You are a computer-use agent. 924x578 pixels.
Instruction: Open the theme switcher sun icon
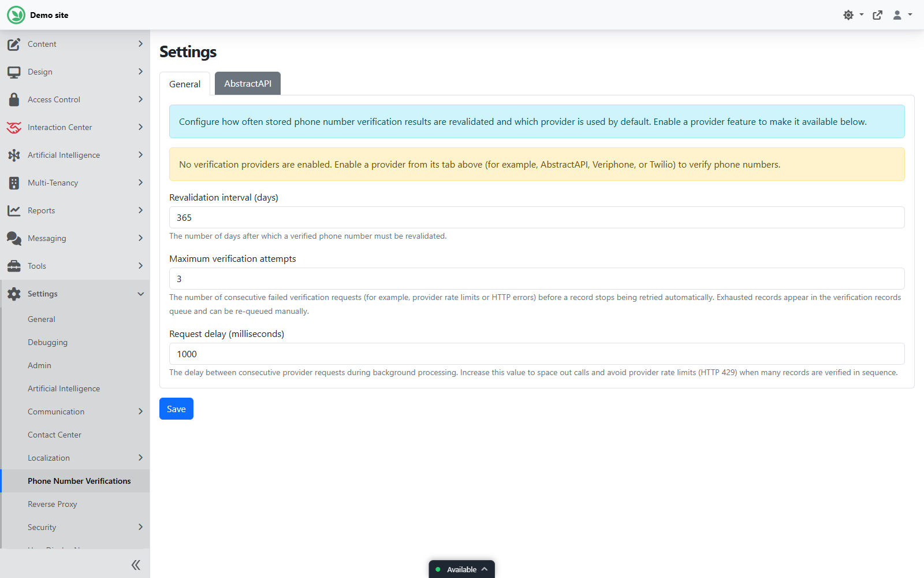848,15
